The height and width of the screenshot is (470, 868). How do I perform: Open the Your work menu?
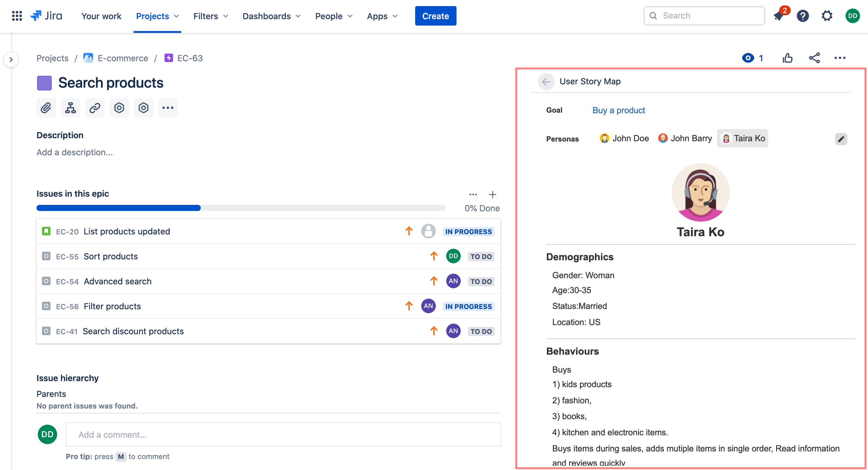[101, 16]
